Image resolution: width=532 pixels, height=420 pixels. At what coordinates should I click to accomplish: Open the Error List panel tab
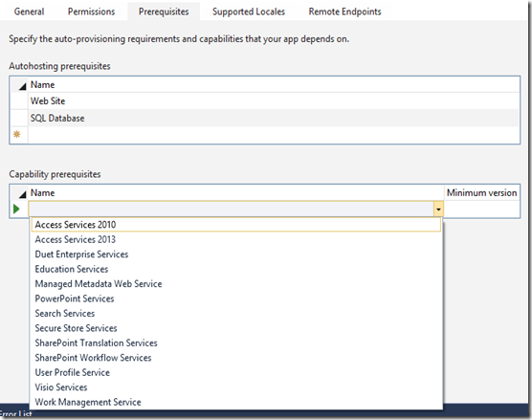(15, 414)
